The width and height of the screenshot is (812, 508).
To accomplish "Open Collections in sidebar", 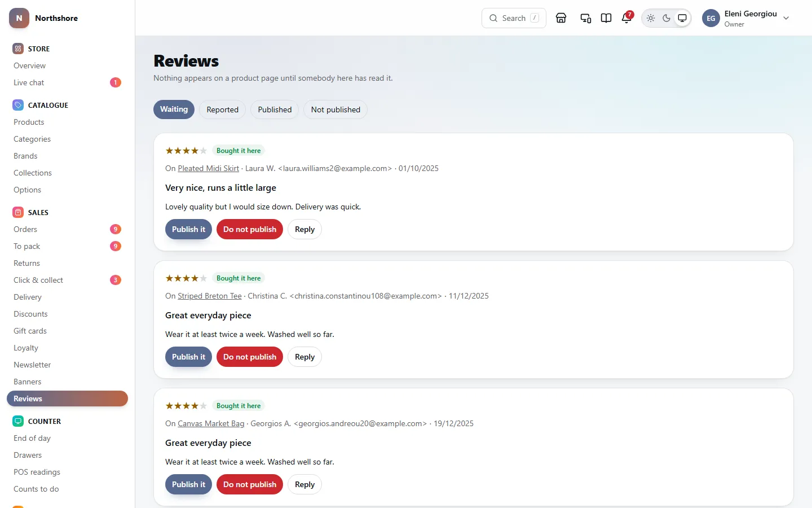I will pyautogui.click(x=67, y=173).
